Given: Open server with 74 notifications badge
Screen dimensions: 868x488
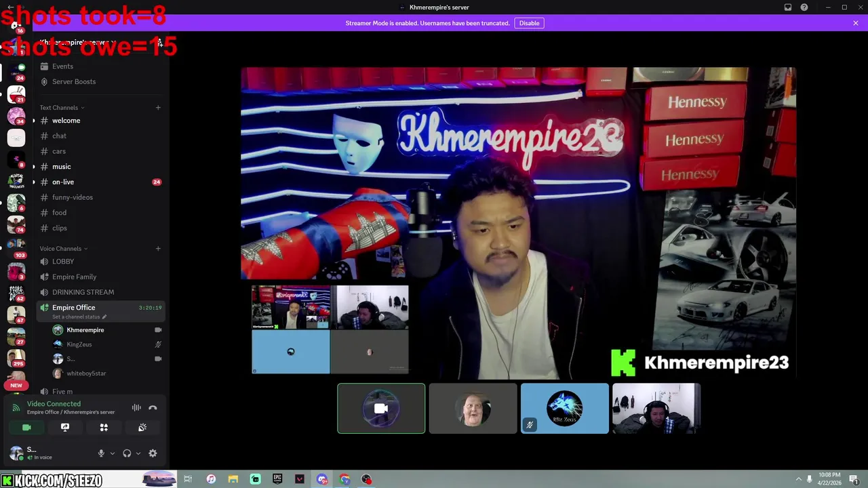Looking at the screenshot, I should point(16,224).
